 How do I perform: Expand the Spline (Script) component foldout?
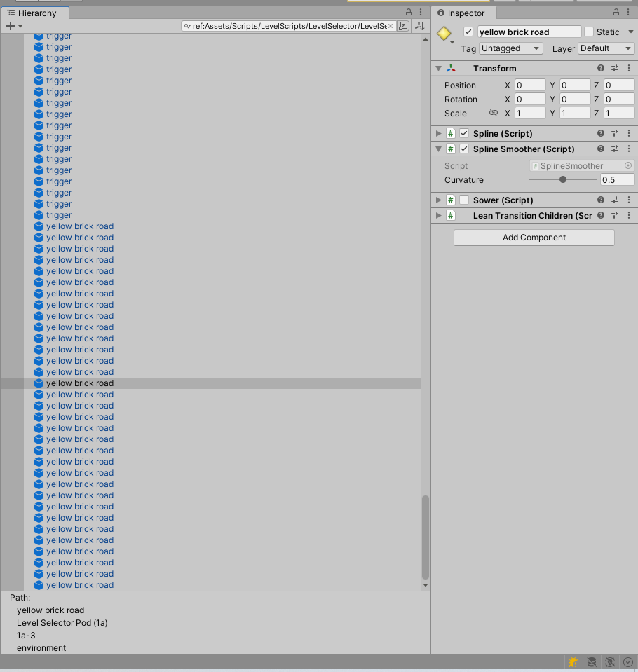click(439, 133)
